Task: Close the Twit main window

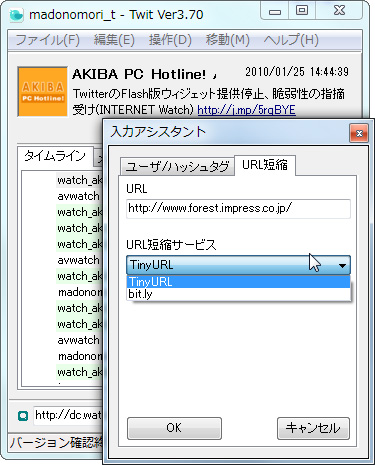Action: [339, 11]
